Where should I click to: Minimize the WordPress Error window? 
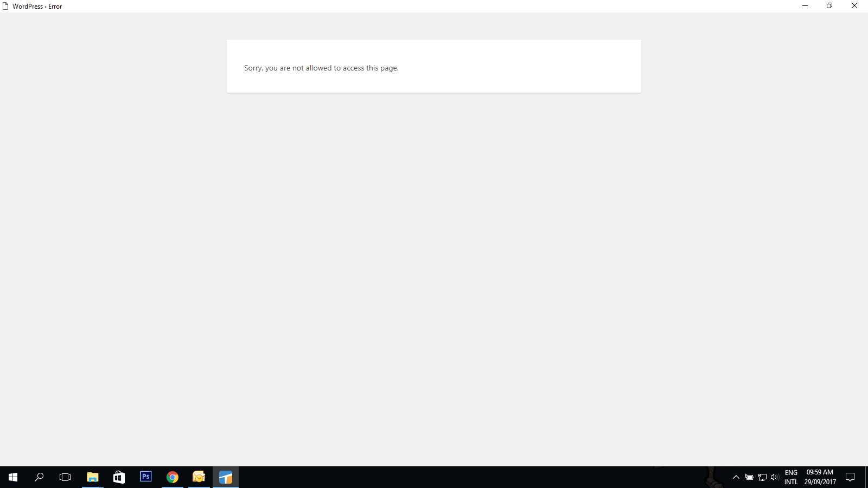pyautogui.click(x=805, y=6)
